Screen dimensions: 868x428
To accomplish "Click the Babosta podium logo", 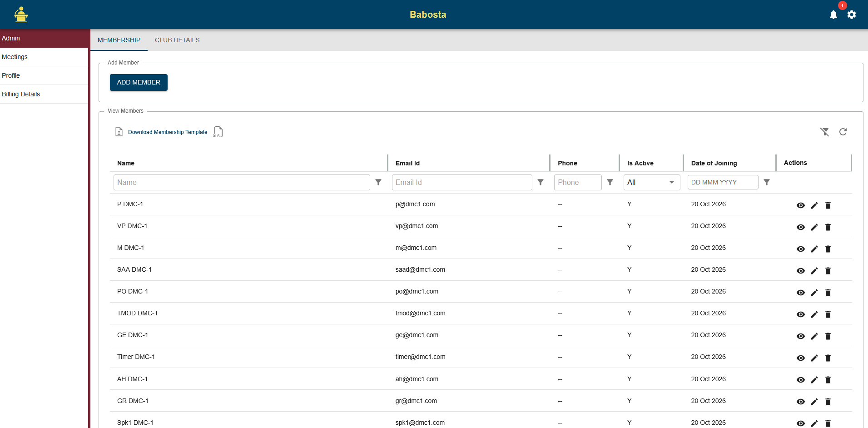I will [x=21, y=15].
